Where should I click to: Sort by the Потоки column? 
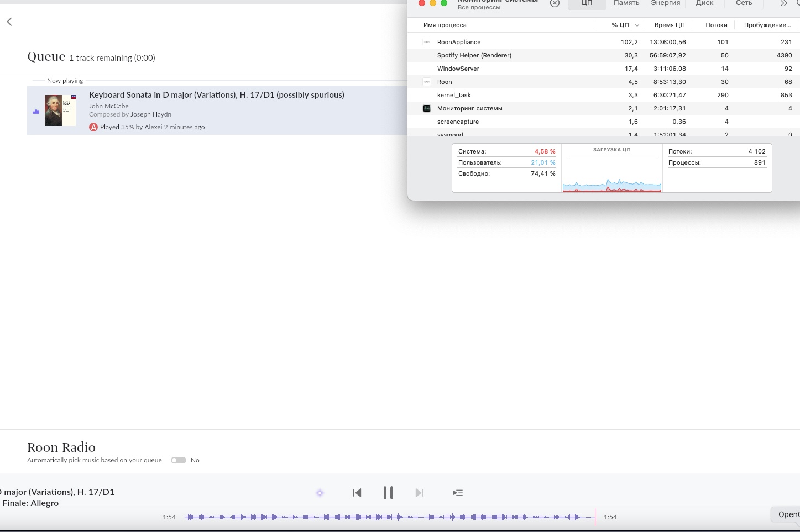point(717,25)
